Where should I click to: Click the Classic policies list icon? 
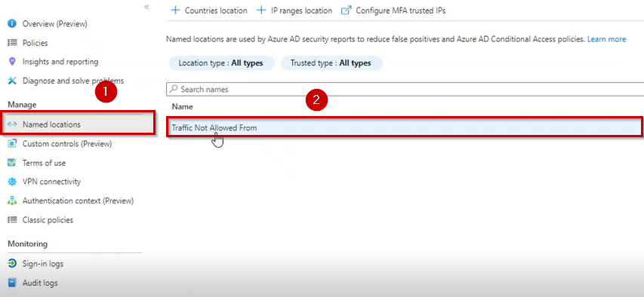[x=12, y=220]
